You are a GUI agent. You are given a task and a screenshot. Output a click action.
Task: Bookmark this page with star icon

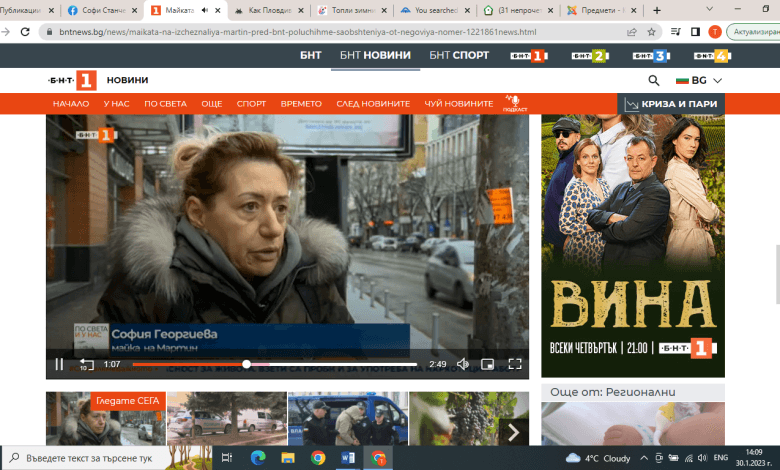point(651,32)
